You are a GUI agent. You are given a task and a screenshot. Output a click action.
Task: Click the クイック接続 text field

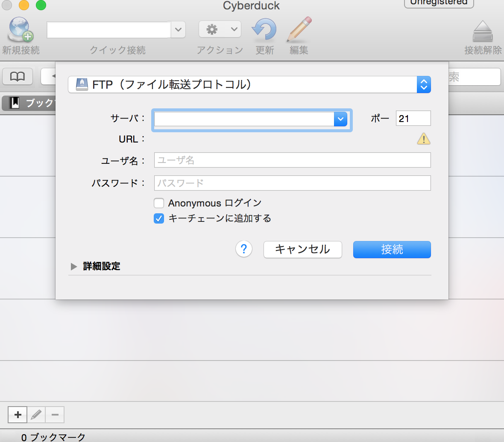[x=108, y=29]
